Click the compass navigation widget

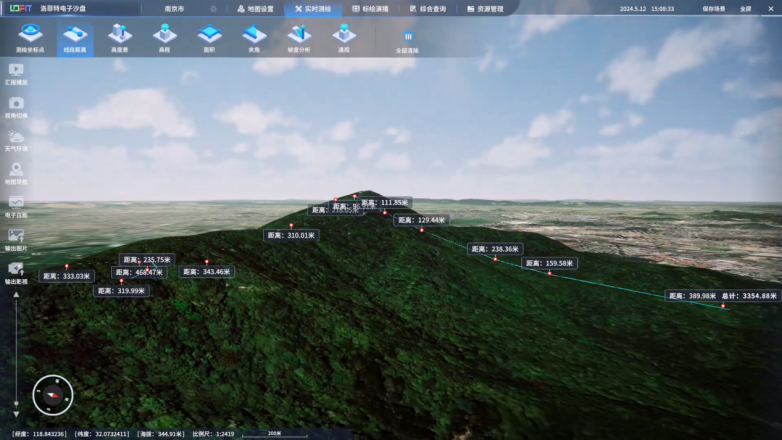(x=52, y=395)
